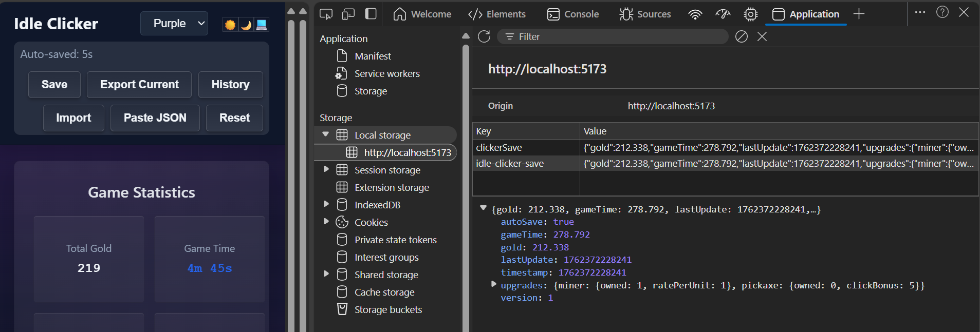Open the Memory chip icon tab
Image resolution: width=980 pixels, height=332 pixels.
tap(750, 14)
